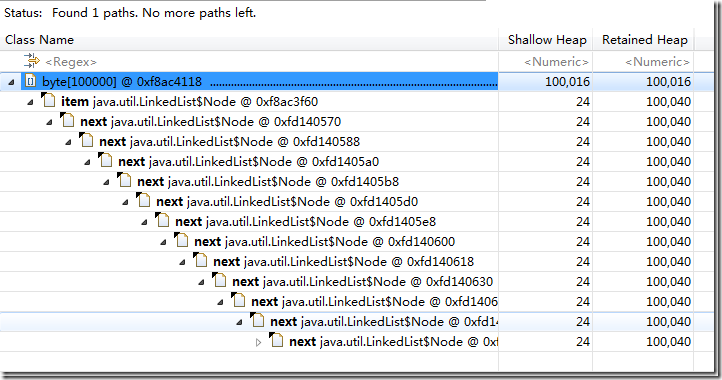Collapse the byte[100000] root row
This screenshot has height=380, width=722.
click(12, 82)
